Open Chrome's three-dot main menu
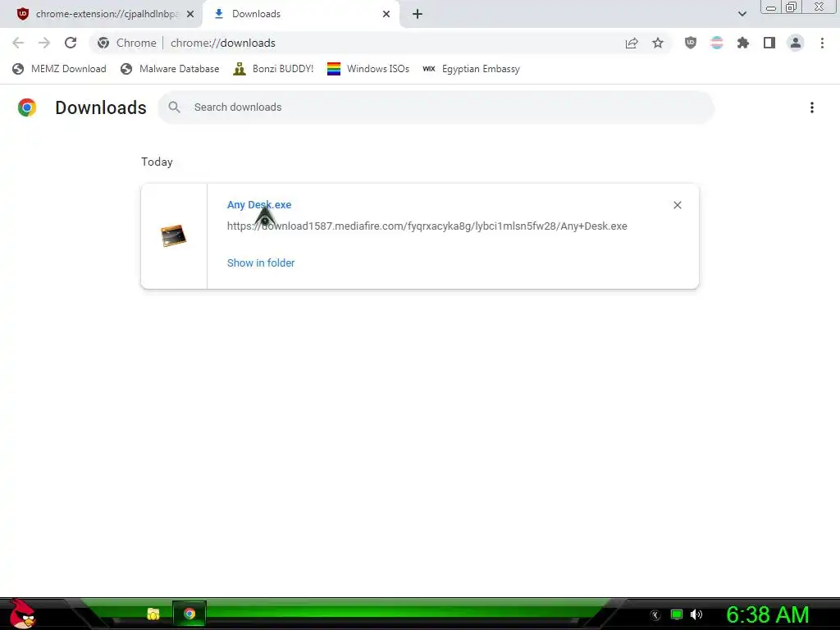 point(822,43)
